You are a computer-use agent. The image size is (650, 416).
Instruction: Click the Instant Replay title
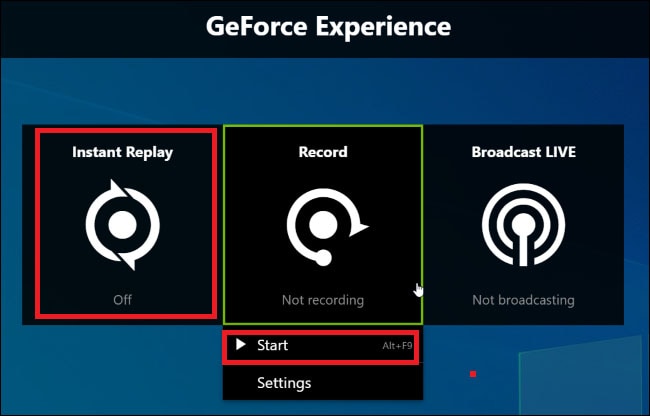(x=122, y=152)
